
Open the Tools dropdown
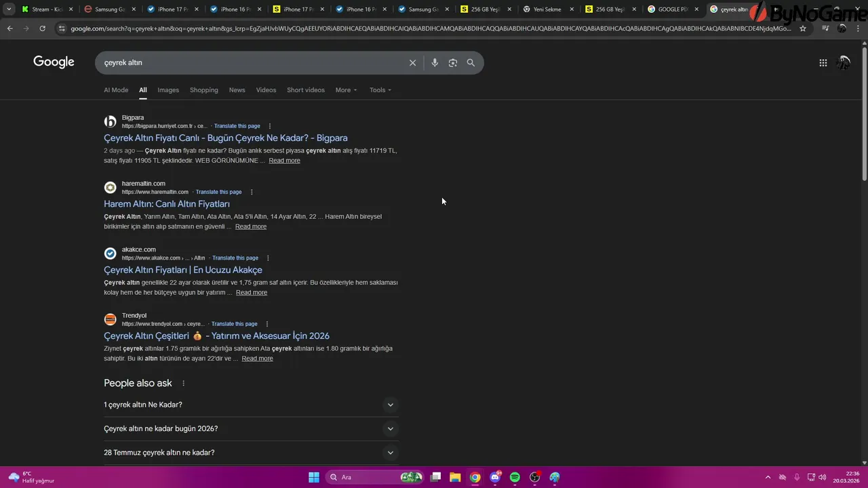(x=380, y=90)
